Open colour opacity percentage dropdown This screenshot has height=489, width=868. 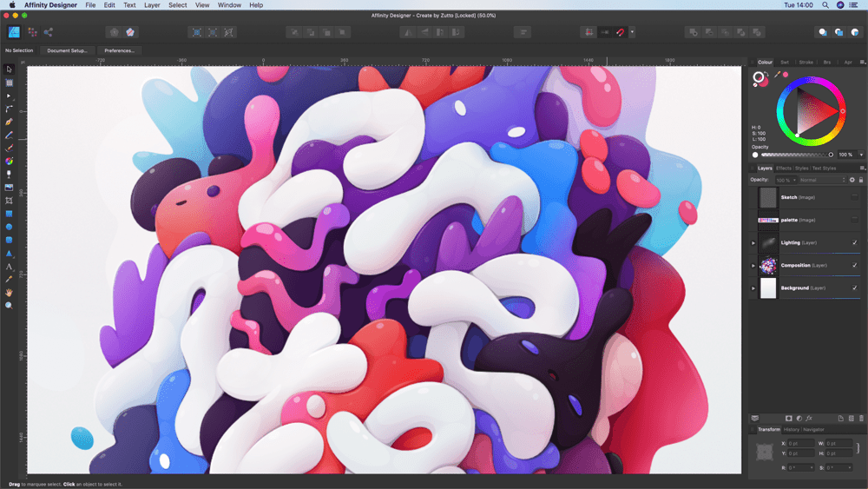861,155
